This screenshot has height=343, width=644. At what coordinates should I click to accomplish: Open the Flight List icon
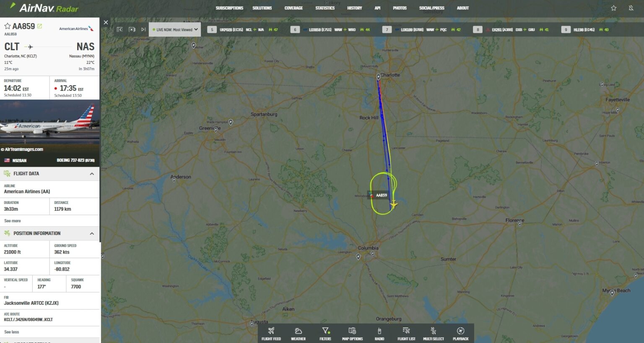click(406, 333)
